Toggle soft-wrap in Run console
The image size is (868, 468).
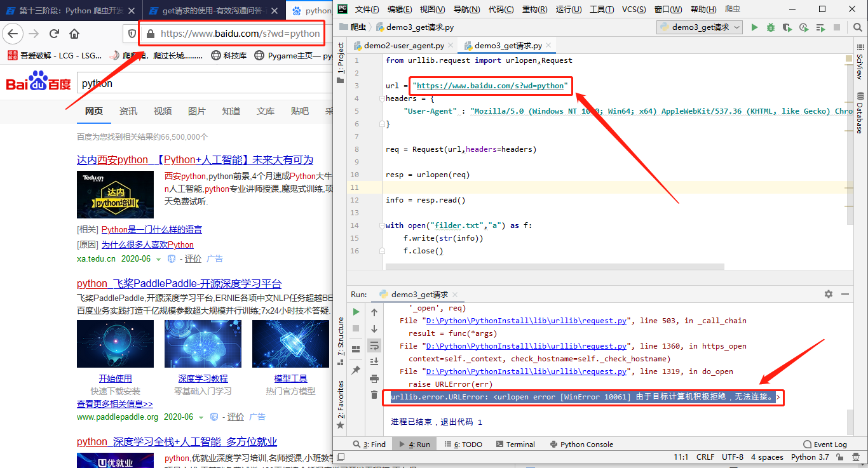(x=374, y=345)
